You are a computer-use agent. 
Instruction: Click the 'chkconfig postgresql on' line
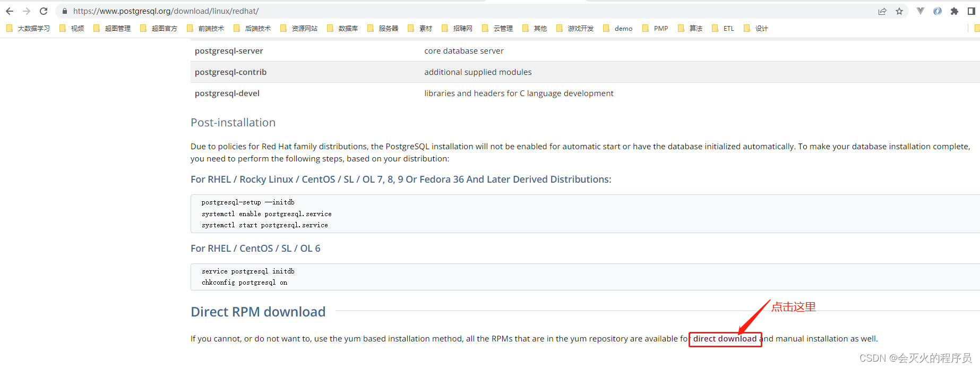[x=244, y=283]
